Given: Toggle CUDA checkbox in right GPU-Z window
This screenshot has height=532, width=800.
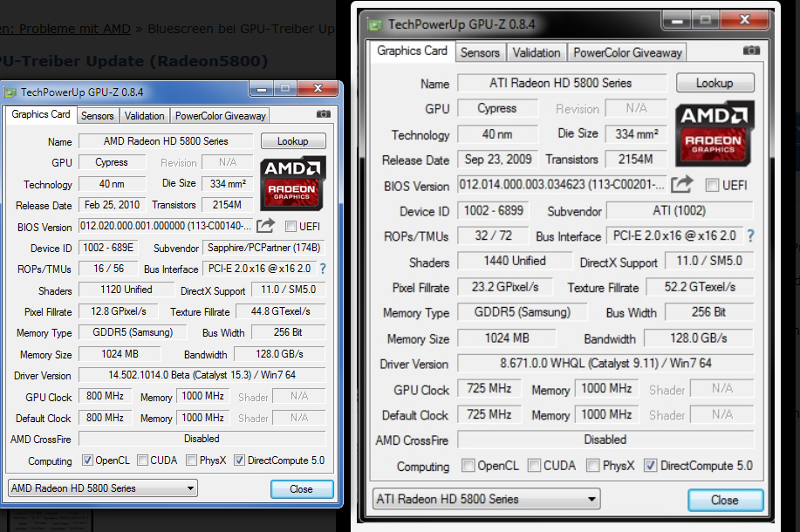Looking at the screenshot, I should click(534, 465).
